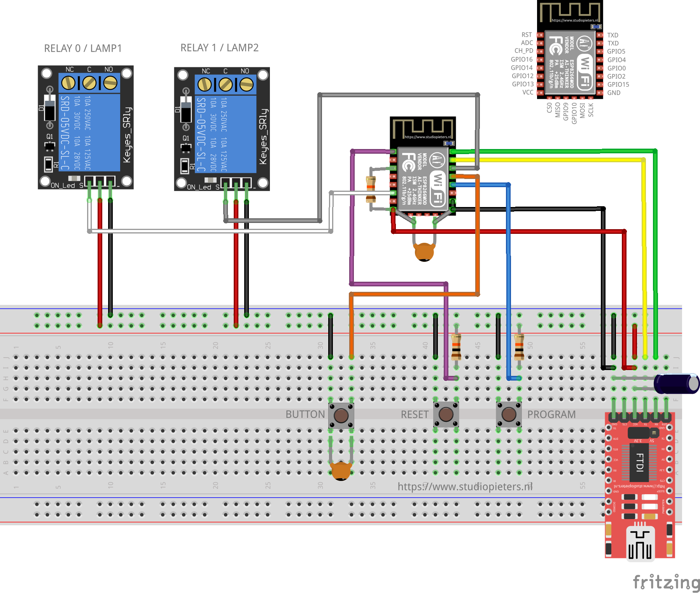This screenshot has height=593, width=700.
Task: Select the D1 diode on Relay 0
Action: pyautogui.click(x=49, y=108)
